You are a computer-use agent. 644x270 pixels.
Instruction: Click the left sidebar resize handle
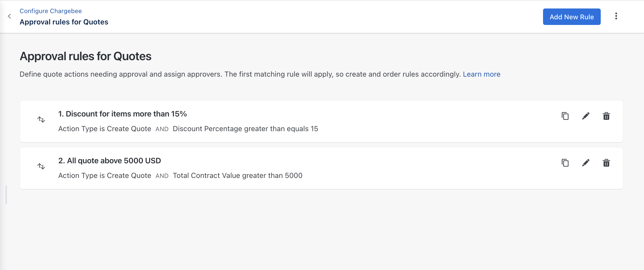[x=6, y=195]
